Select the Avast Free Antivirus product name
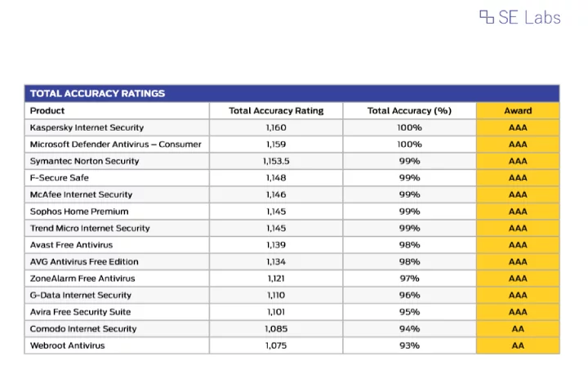588x374 pixels. coord(71,245)
